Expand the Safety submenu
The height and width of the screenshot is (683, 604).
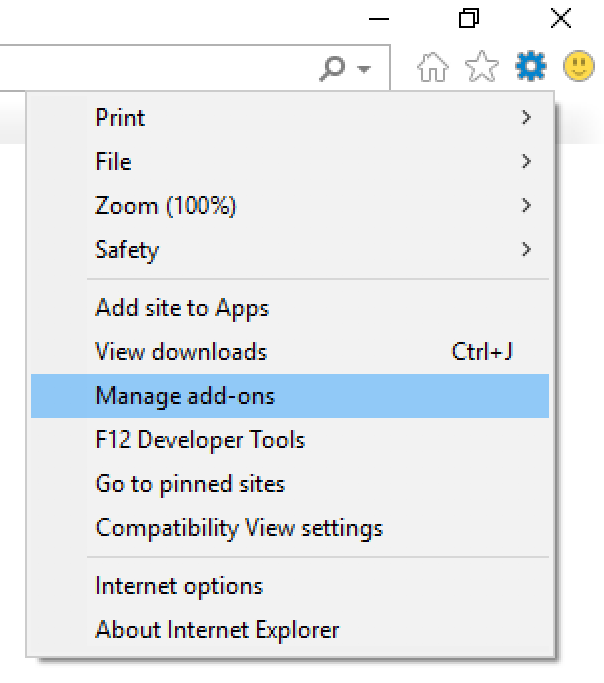290,250
